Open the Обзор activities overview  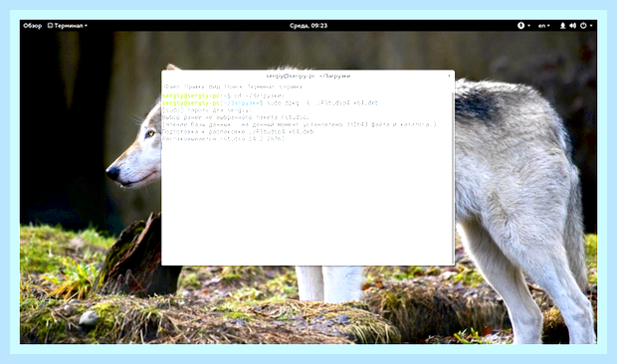coord(32,26)
